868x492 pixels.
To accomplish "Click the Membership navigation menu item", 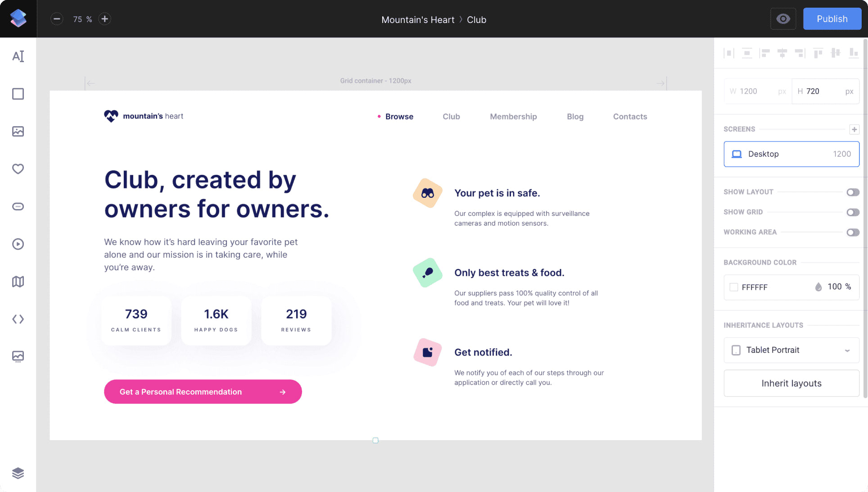I will (x=513, y=116).
